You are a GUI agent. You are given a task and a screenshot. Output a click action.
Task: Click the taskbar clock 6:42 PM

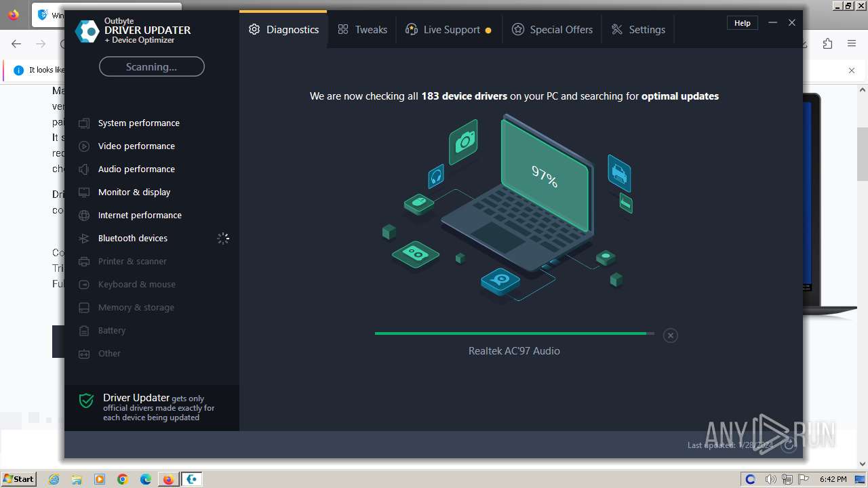(x=833, y=479)
